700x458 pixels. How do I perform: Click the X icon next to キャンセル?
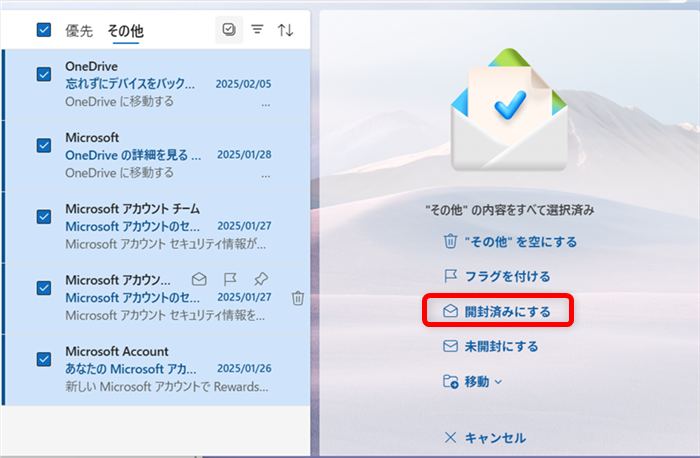(x=450, y=437)
